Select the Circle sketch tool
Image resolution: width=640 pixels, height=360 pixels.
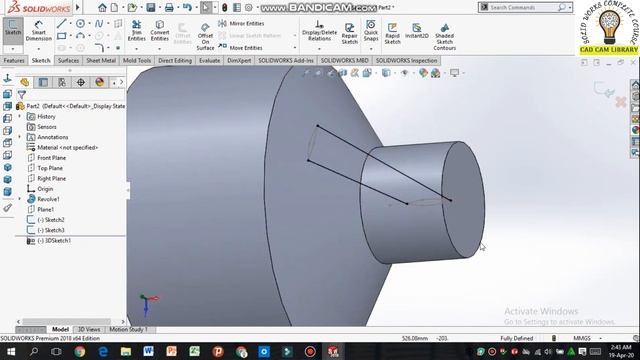(x=80, y=24)
